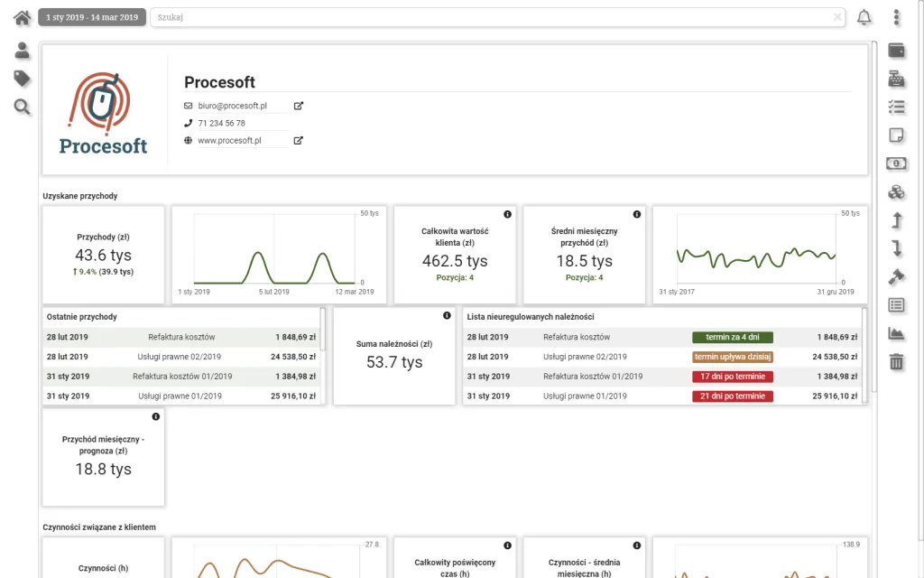The image size is (924, 578).
Task: Clear the search field with X
Action: (x=837, y=17)
